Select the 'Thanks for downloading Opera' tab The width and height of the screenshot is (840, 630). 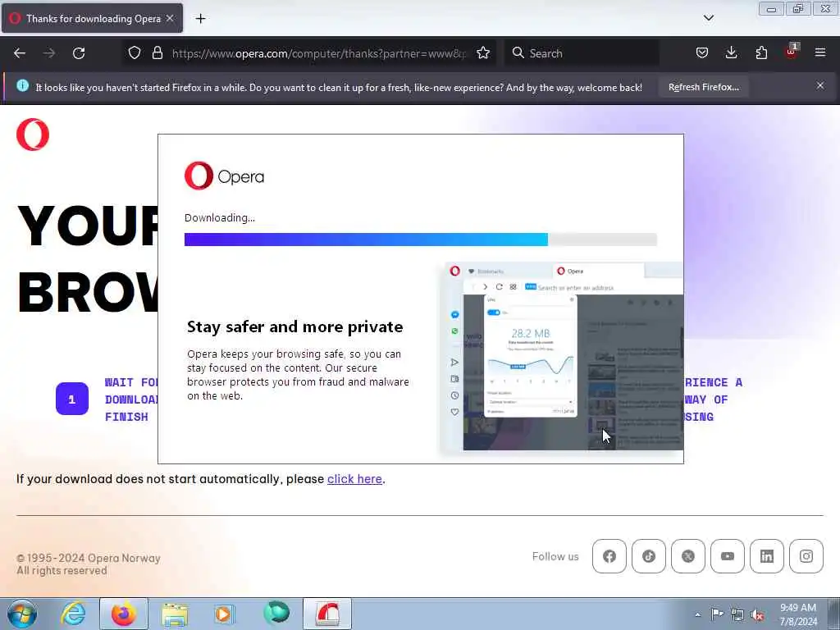click(x=92, y=18)
